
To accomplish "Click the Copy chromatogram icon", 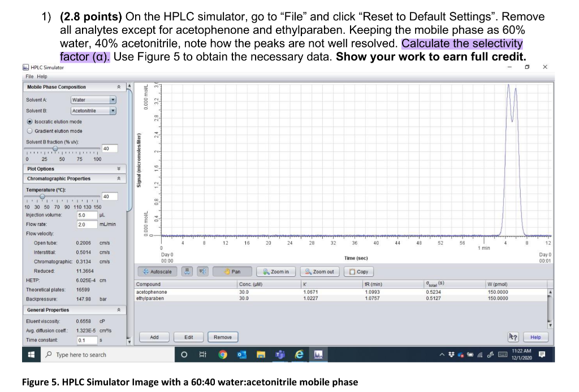I will point(358,271).
